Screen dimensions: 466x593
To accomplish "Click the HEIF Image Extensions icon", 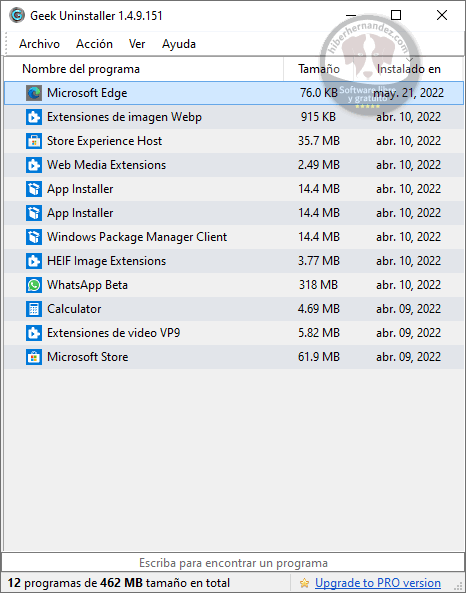I will tap(34, 261).
